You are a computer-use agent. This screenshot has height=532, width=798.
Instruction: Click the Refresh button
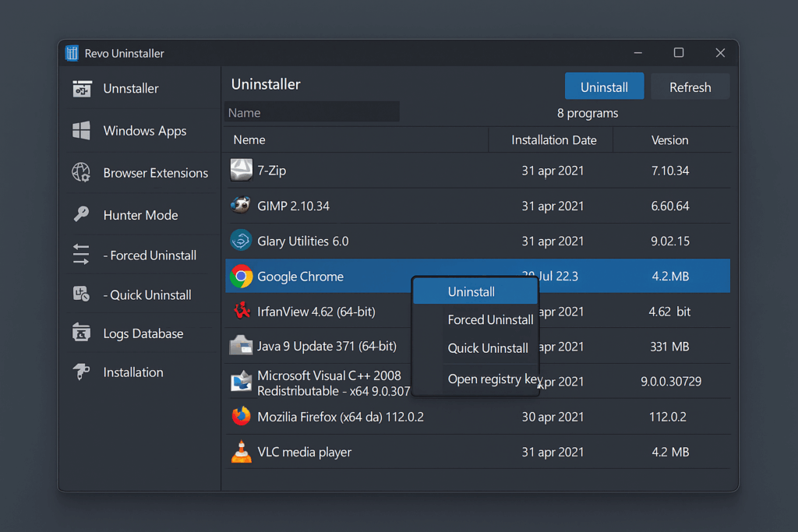(x=690, y=86)
